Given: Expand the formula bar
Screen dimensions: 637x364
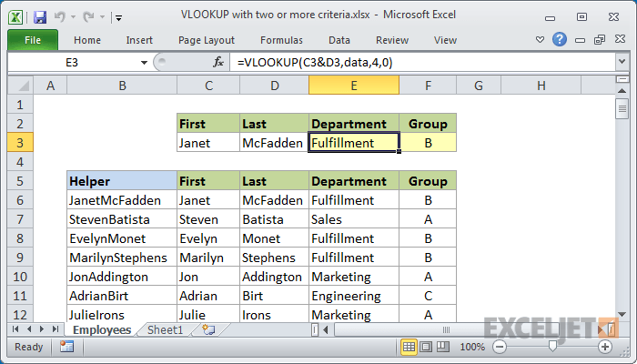Looking at the screenshot, I should pyautogui.click(x=622, y=62).
